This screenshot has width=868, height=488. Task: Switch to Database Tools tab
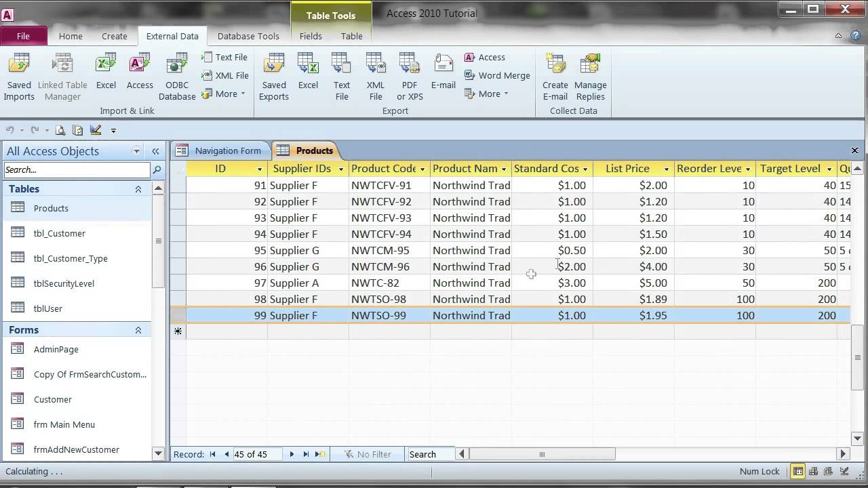(x=248, y=36)
